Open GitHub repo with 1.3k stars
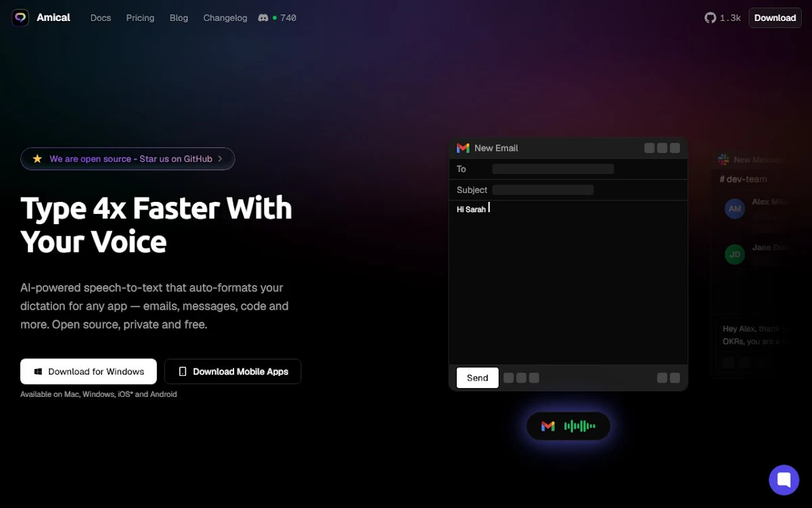Image resolution: width=812 pixels, height=508 pixels. pos(723,18)
